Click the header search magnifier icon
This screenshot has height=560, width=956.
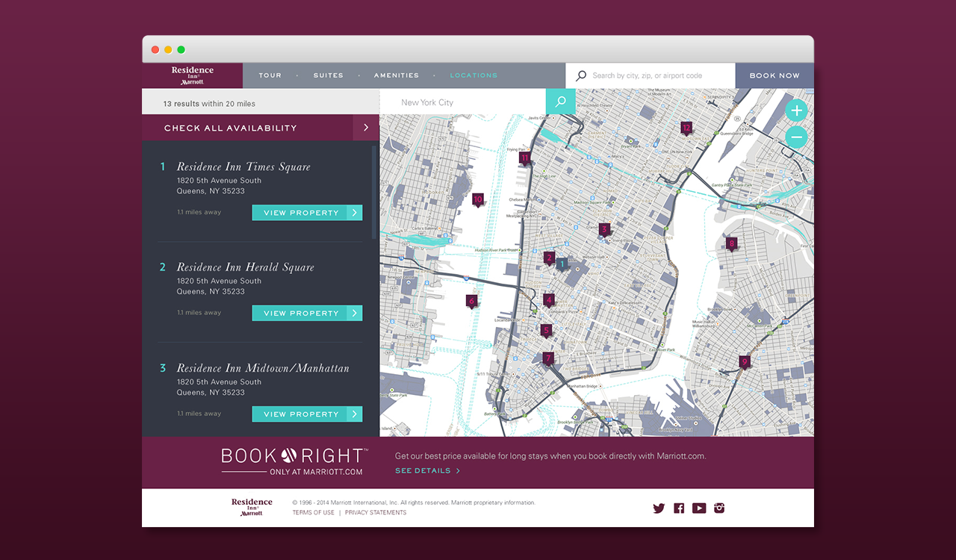tap(581, 75)
